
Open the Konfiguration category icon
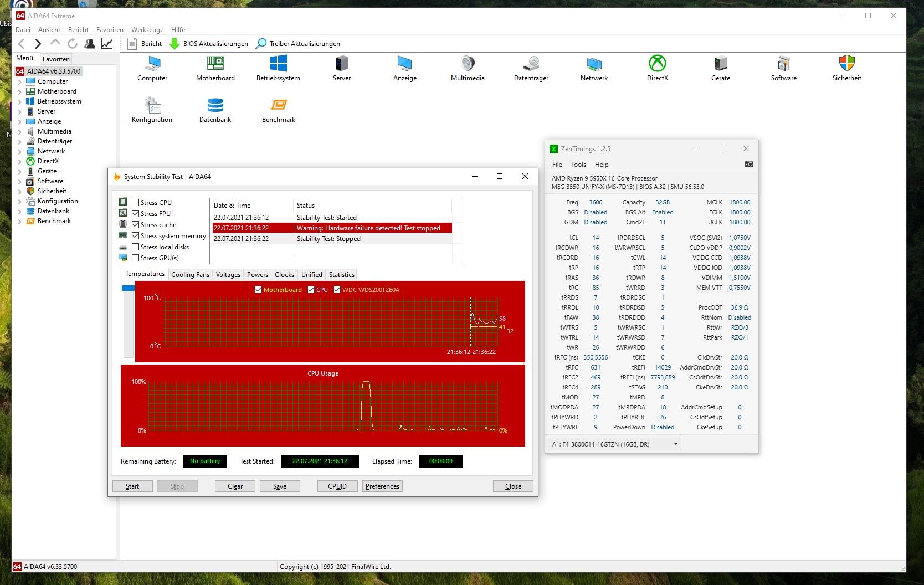[x=152, y=110]
